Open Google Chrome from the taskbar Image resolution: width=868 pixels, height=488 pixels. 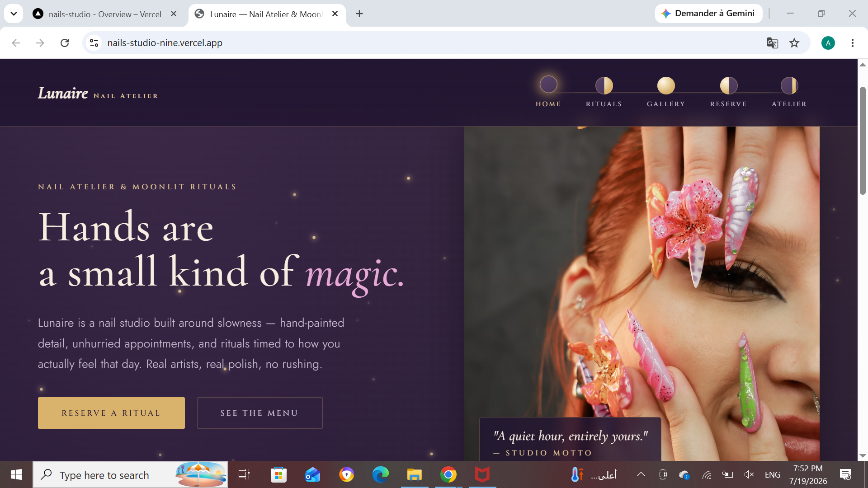click(448, 474)
